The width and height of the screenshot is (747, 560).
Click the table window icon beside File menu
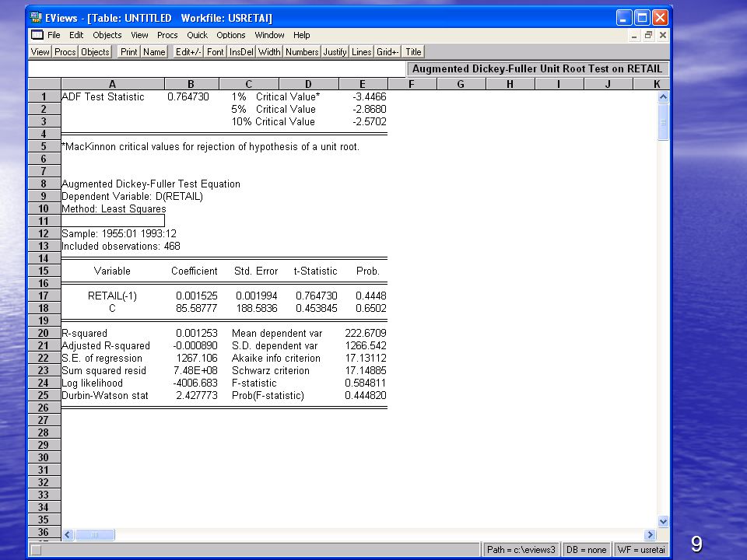click(37, 35)
